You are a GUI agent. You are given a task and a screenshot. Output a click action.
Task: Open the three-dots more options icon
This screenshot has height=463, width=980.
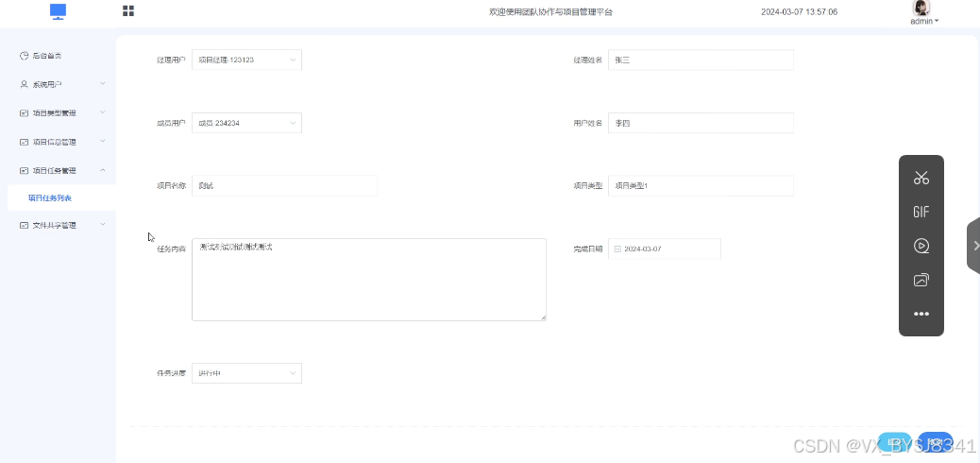(x=921, y=314)
